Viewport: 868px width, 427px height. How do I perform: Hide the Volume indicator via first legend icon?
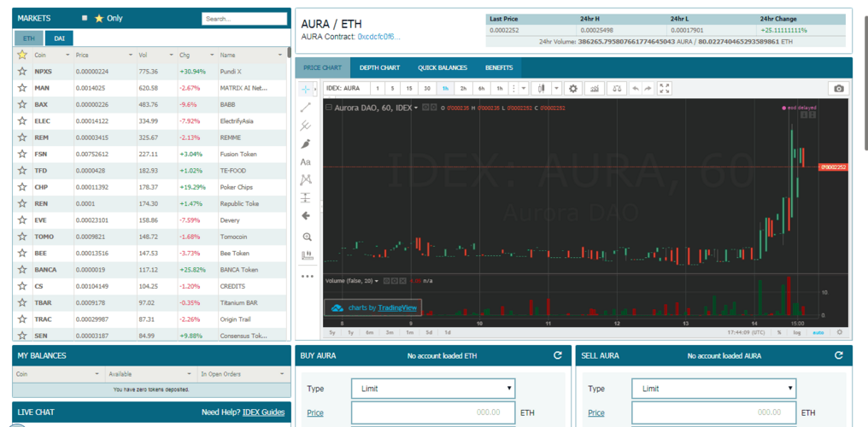(386, 281)
